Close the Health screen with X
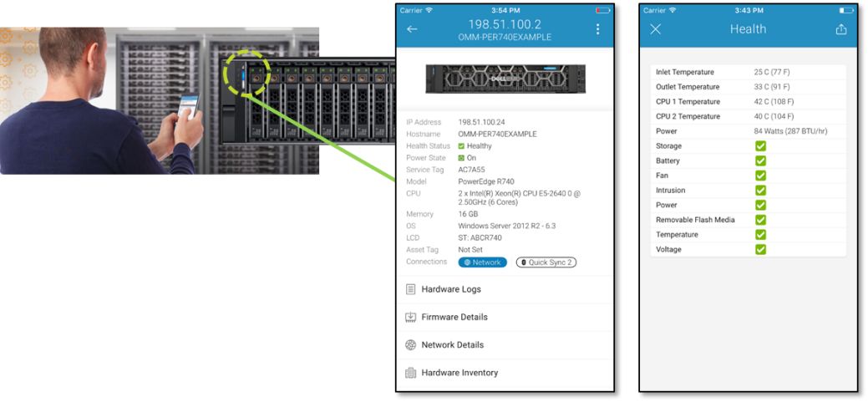 tap(656, 29)
